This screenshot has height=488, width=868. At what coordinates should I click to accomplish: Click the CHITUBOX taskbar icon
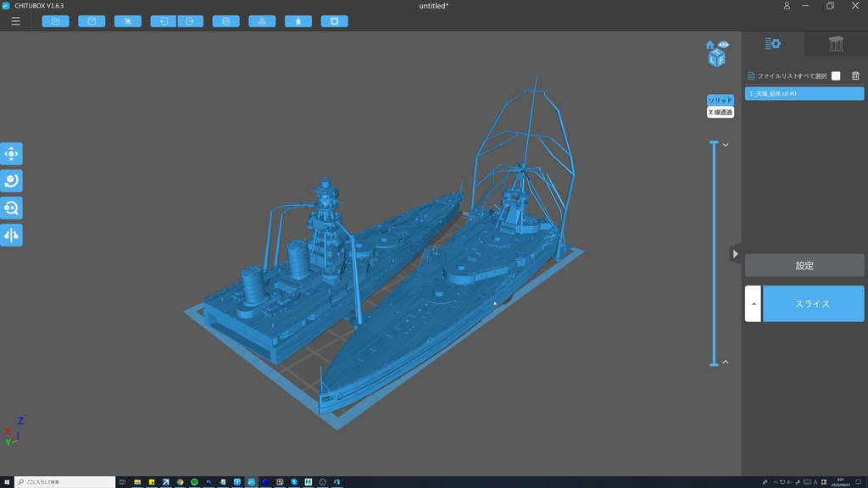[x=251, y=482]
